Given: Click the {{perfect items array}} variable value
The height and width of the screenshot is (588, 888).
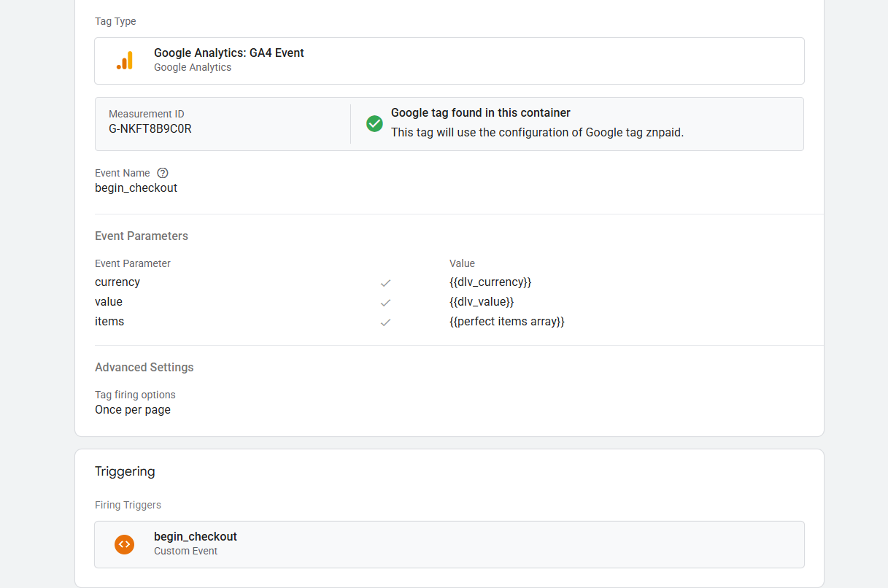Looking at the screenshot, I should [507, 322].
